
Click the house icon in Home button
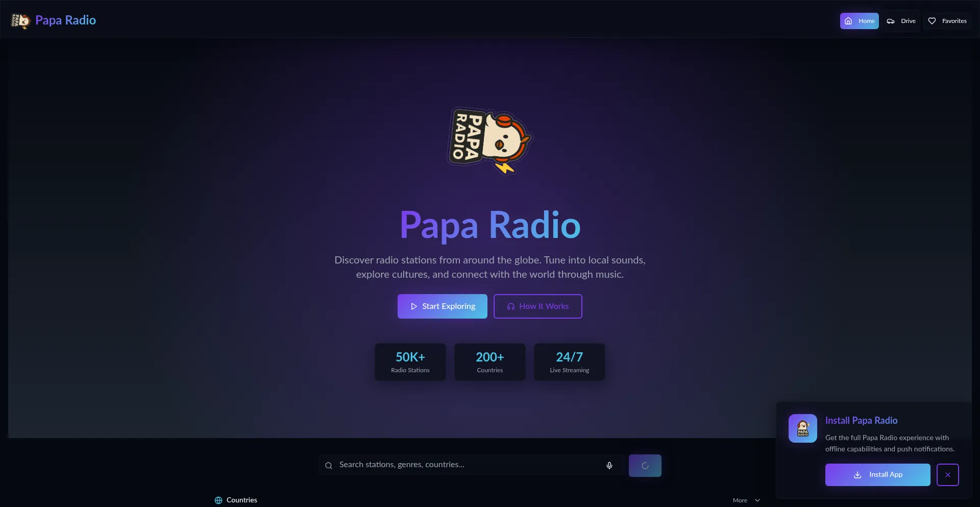tap(848, 21)
